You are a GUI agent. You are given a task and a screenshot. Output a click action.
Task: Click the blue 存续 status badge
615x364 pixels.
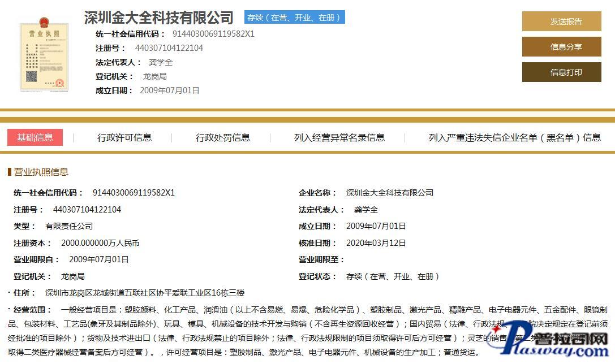click(x=294, y=18)
